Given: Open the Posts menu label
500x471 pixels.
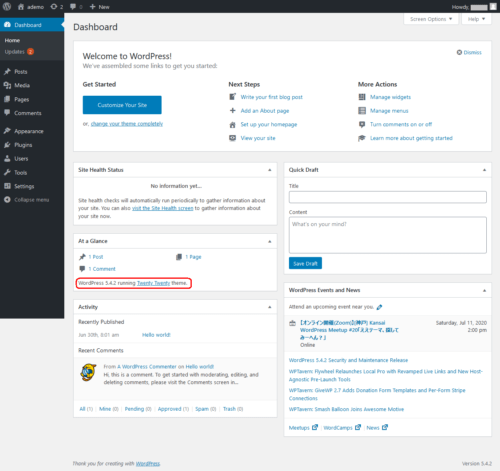Looking at the screenshot, I should (21, 72).
